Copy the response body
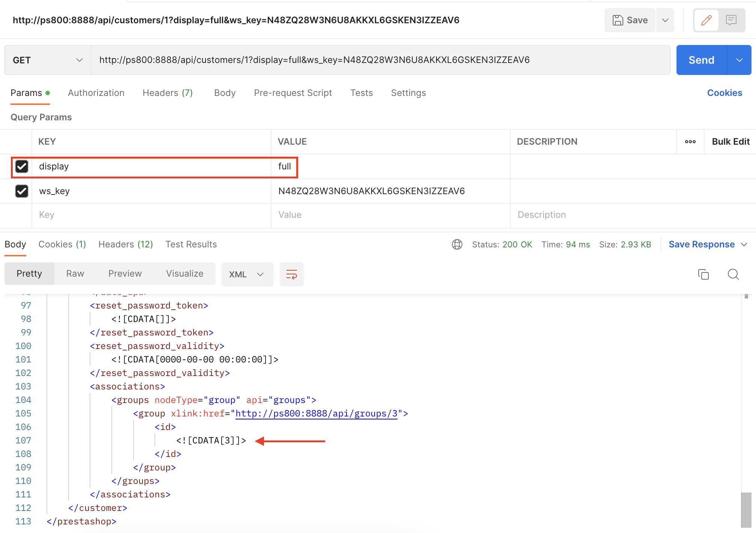Viewport: 756px width, 533px height. (x=704, y=274)
